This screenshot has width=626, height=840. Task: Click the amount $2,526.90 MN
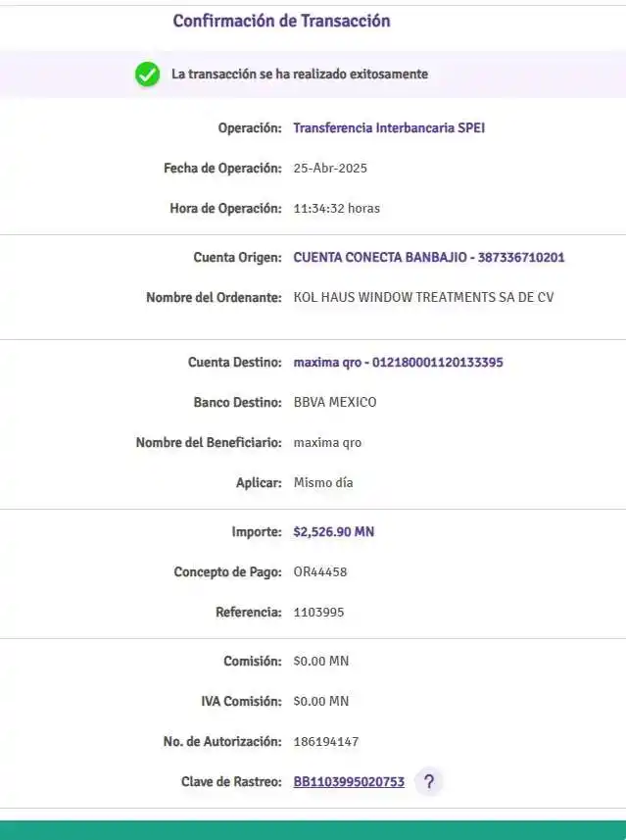coord(333,532)
